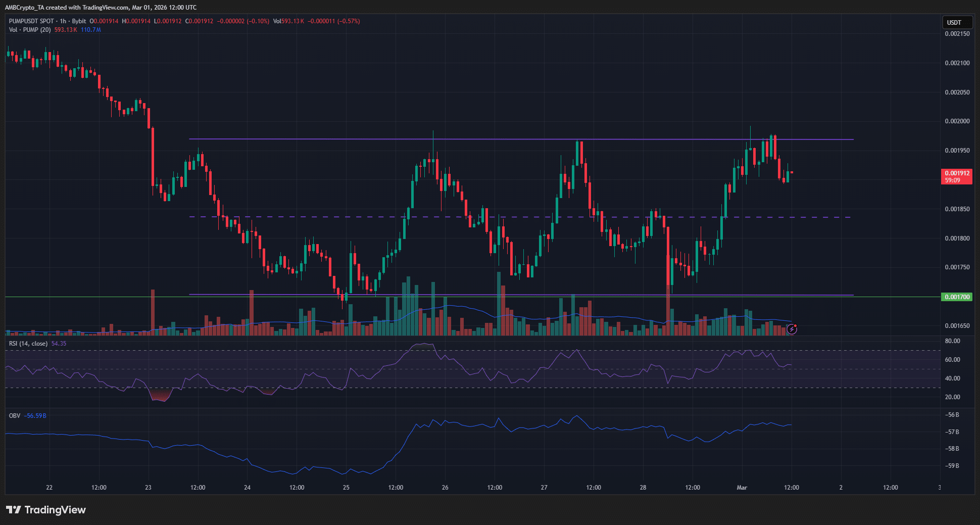Click the OBV value -56.59B readout
The image size is (980, 525).
tap(35, 415)
